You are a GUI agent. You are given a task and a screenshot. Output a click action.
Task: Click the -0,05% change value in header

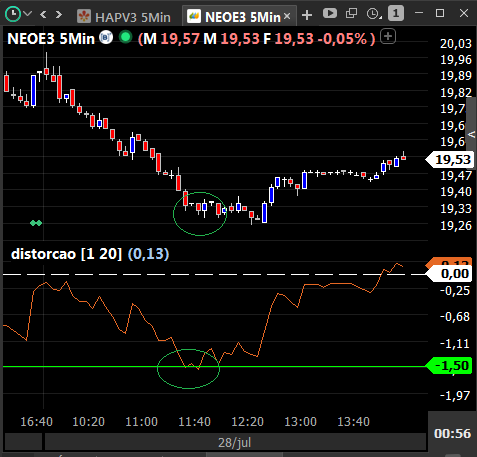coord(342,39)
